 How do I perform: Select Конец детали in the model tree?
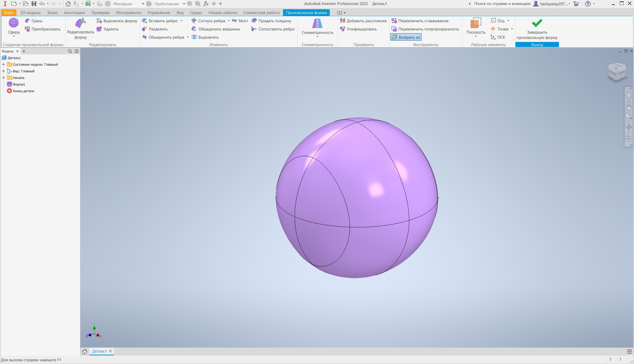click(x=23, y=91)
